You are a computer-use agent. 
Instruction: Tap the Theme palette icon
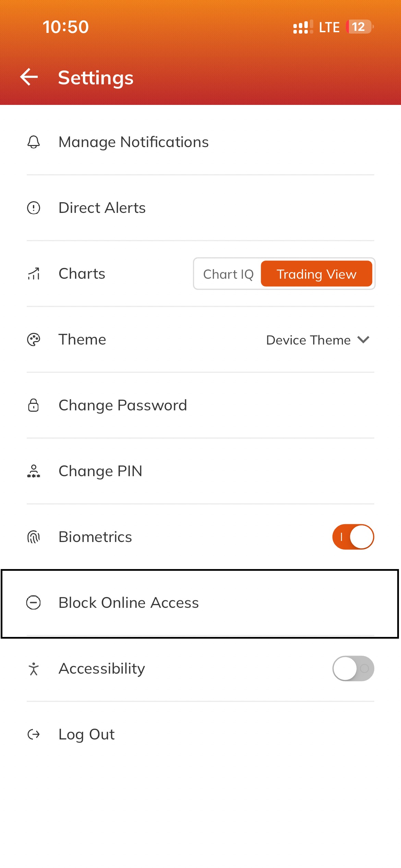click(x=34, y=339)
